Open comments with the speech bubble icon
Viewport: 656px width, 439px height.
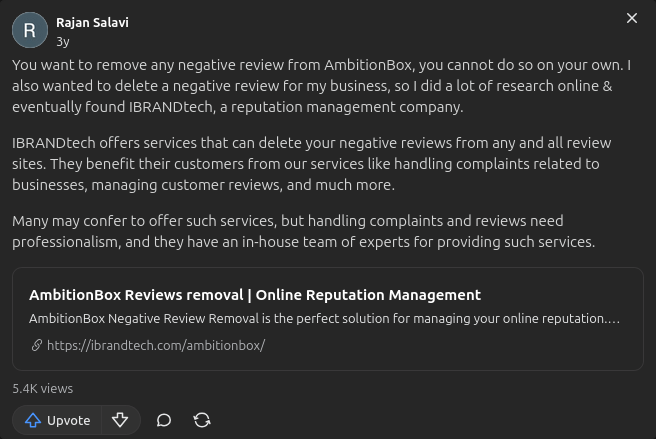pyautogui.click(x=164, y=420)
